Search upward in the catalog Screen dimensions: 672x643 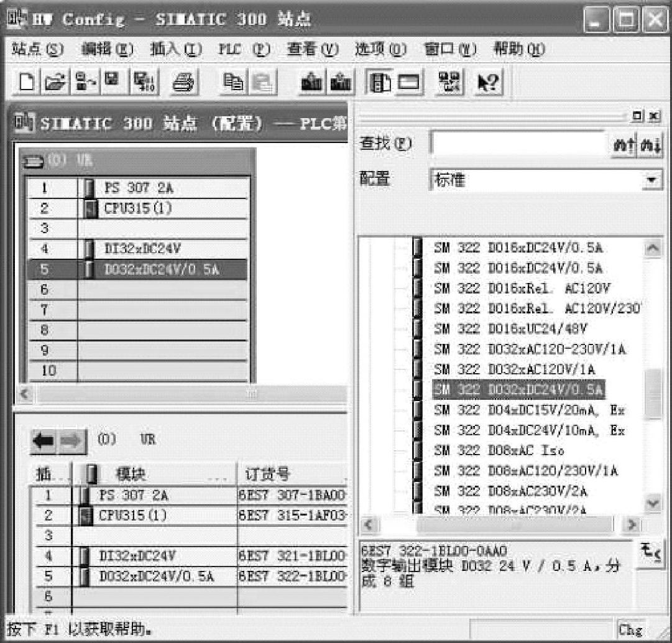pos(624,145)
